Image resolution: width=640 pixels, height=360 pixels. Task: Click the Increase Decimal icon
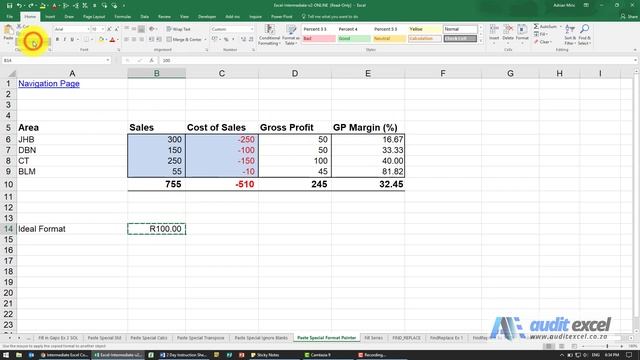click(x=243, y=40)
